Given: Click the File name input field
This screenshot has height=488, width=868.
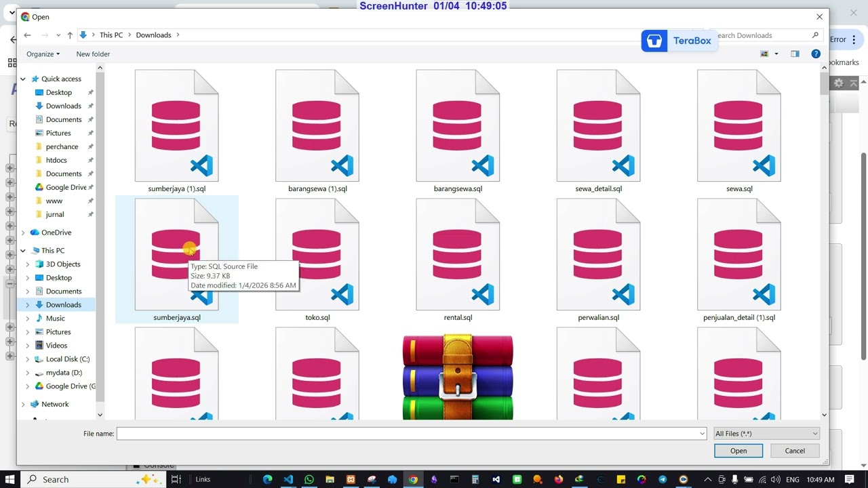Looking at the screenshot, I should (412, 434).
